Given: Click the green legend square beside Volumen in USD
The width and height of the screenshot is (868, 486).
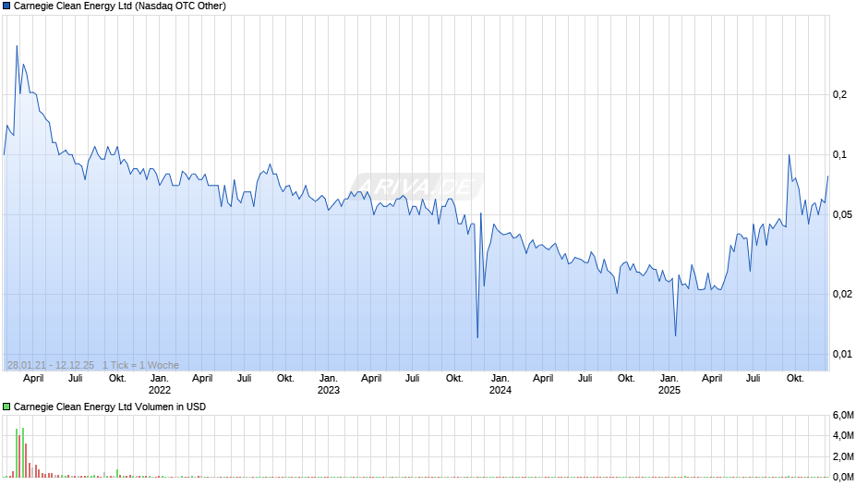Looking at the screenshot, I should pos(6,407).
